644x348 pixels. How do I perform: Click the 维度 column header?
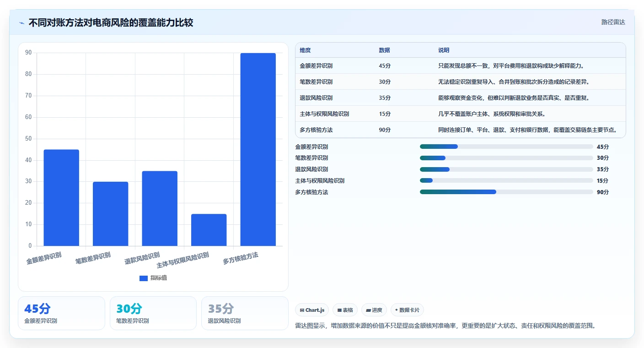click(x=305, y=50)
